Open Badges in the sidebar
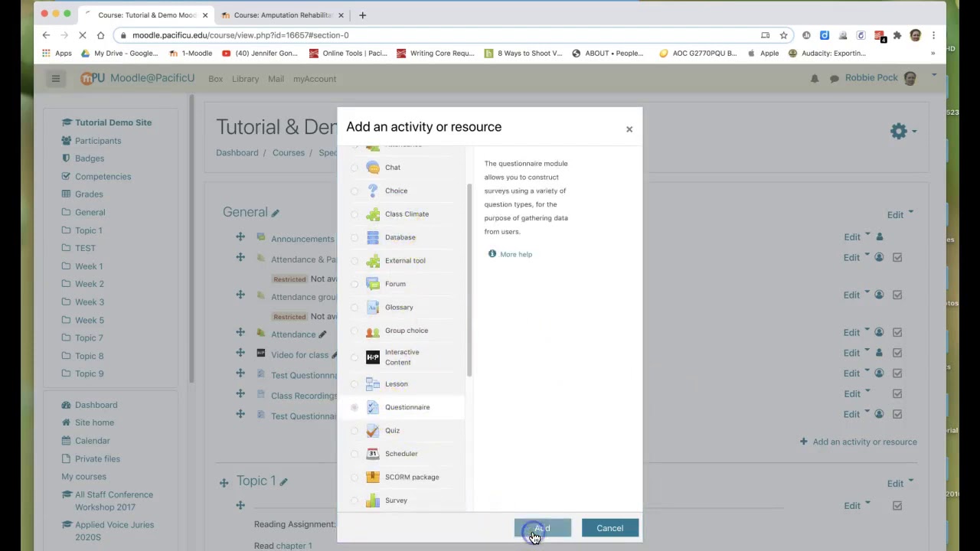This screenshot has width=980, height=551. click(90, 158)
